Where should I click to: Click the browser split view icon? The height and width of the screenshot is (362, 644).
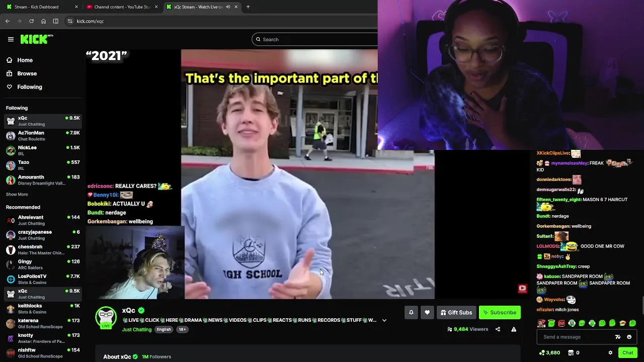(x=55, y=21)
